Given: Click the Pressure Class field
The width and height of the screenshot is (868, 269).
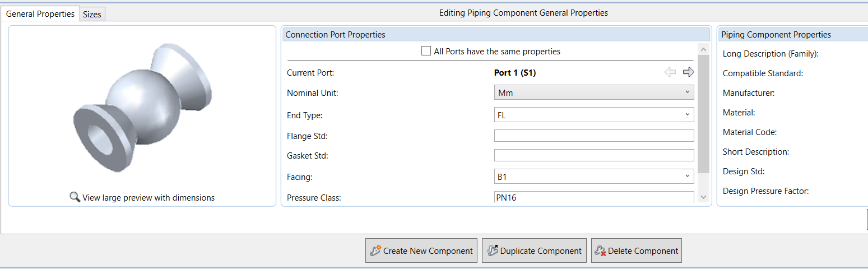Looking at the screenshot, I should pyautogui.click(x=593, y=197).
